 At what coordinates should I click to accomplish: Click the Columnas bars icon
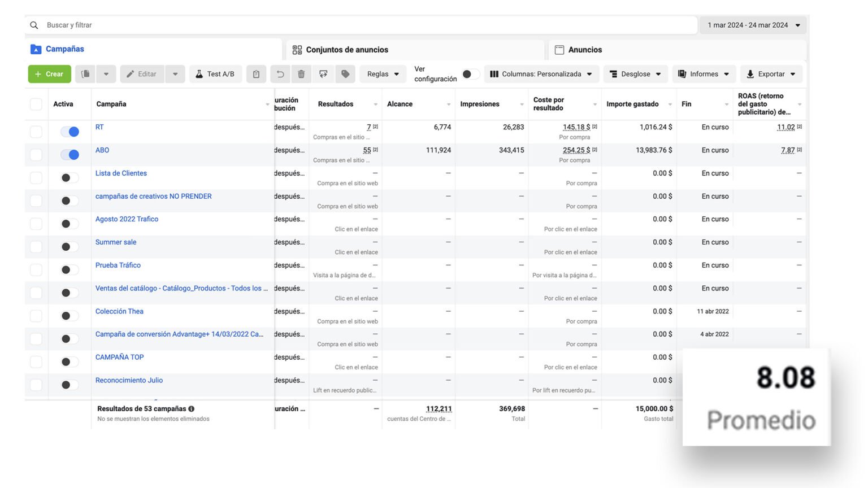(x=494, y=74)
